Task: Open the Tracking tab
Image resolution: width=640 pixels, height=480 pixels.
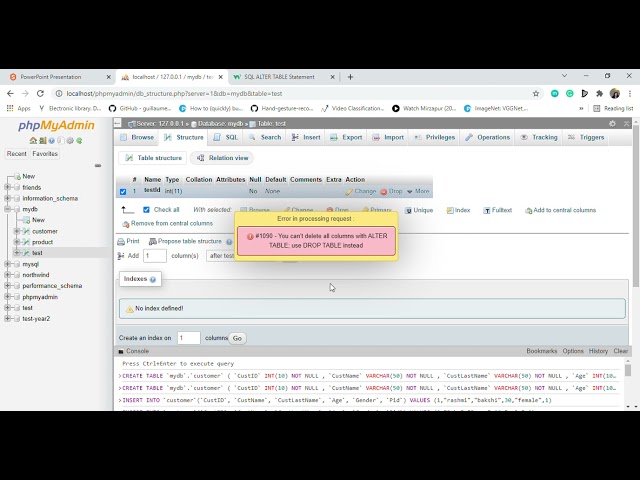Action: coord(539,138)
